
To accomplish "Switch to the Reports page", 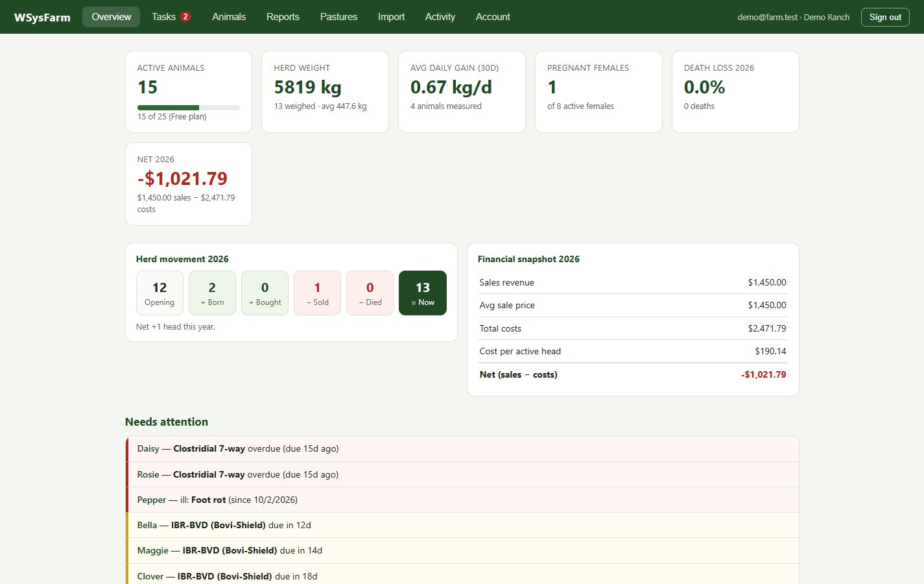I will tap(283, 17).
